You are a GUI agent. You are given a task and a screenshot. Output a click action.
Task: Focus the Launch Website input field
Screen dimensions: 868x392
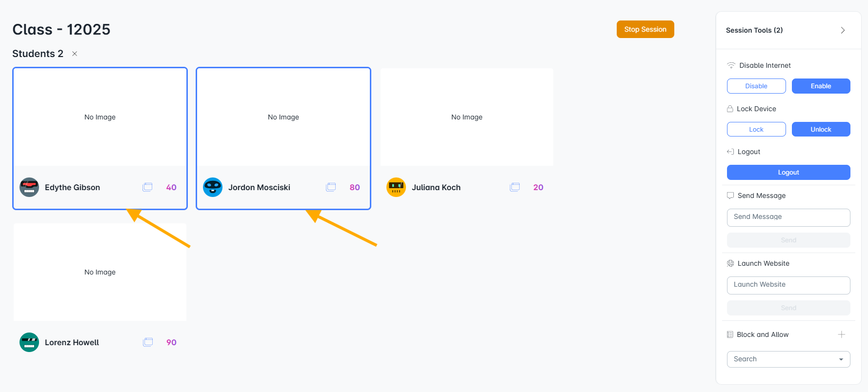point(788,285)
